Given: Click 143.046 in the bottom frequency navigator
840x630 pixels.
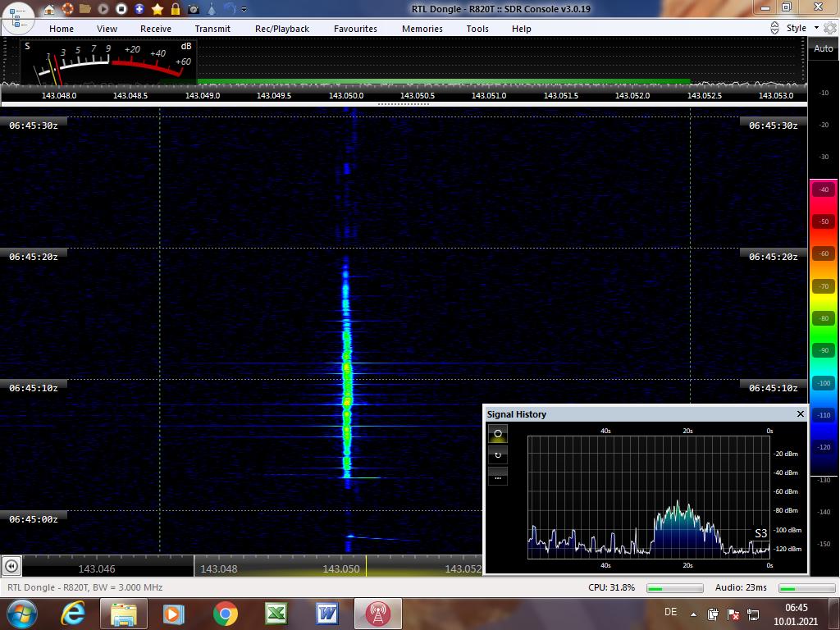Looking at the screenshot, I should click(x=97, y=569).
